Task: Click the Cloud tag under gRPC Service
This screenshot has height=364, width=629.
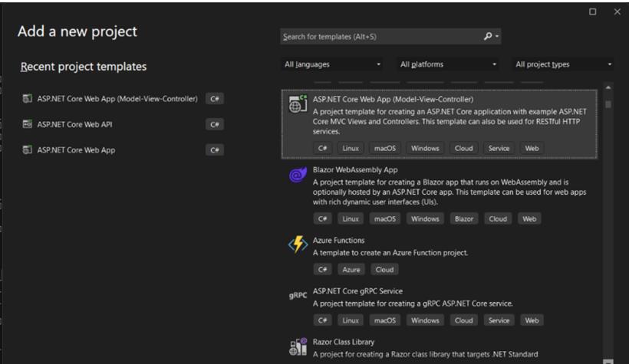Action: coord(464,320)
